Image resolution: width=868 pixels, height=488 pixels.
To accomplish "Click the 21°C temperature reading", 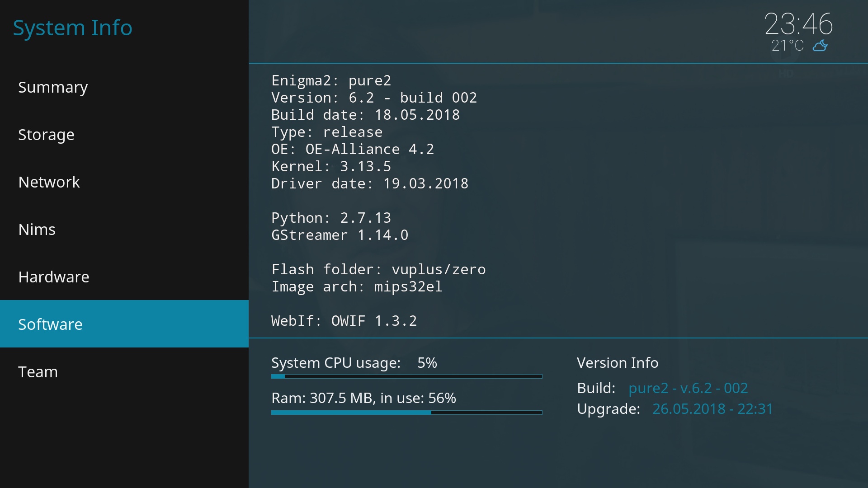I will pyautogui.click(x=788, y=46).
